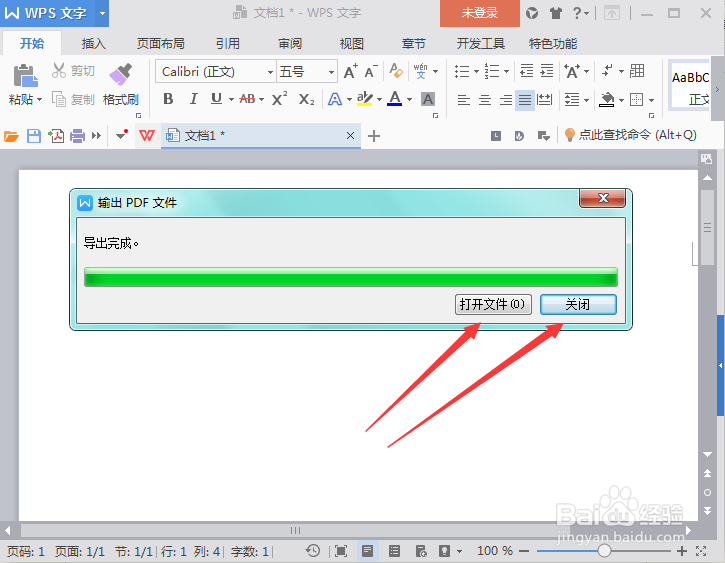This screenshot has width=725, height=563.
Task: Click the full screen view status icon
Action: coord(341,551)
